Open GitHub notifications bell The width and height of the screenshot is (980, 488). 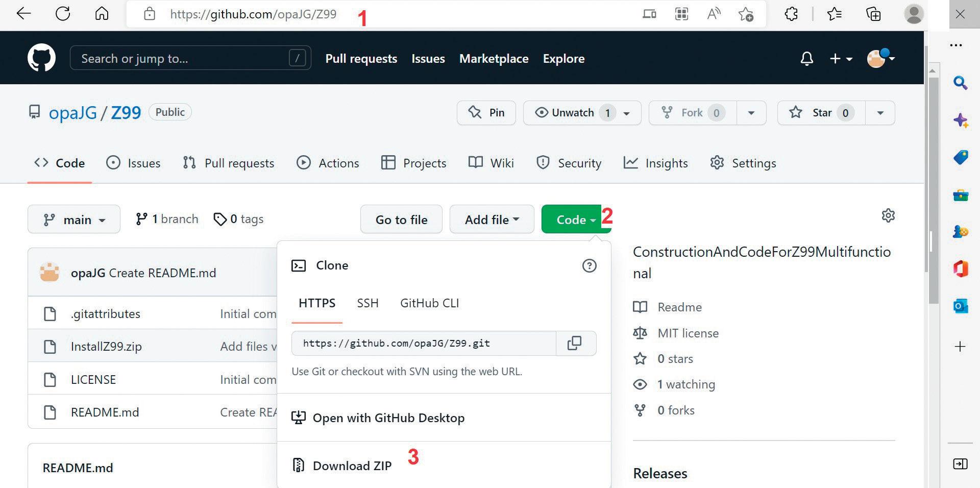(x=806, y=59)
